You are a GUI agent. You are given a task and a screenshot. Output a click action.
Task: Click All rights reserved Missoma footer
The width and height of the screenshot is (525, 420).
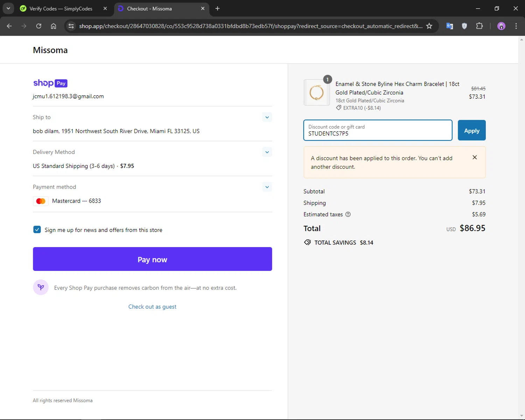click(63, 400)
